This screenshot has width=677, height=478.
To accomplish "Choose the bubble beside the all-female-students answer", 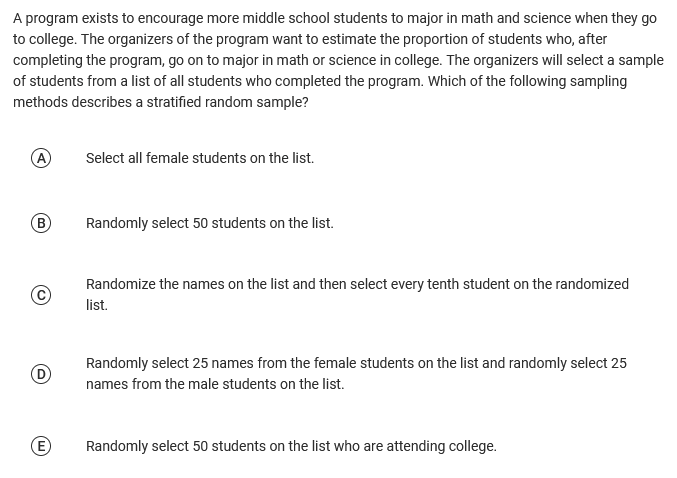I will click(x=41, y=158).
